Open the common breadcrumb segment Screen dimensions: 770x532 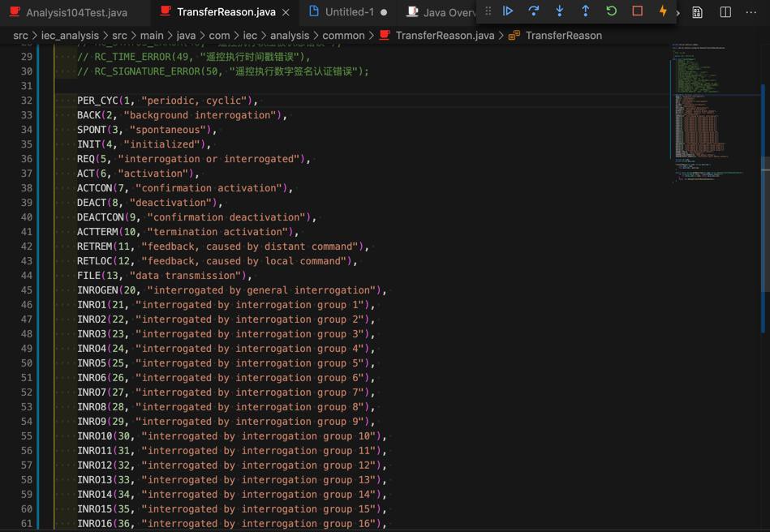343,36
